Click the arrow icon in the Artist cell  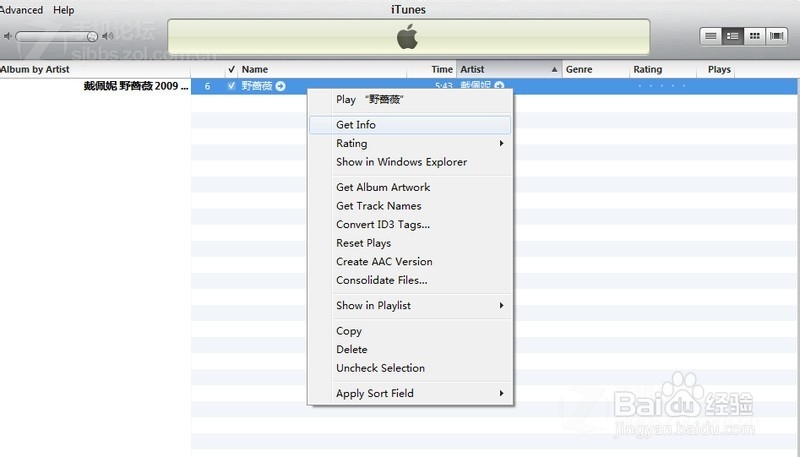(499, 85)
